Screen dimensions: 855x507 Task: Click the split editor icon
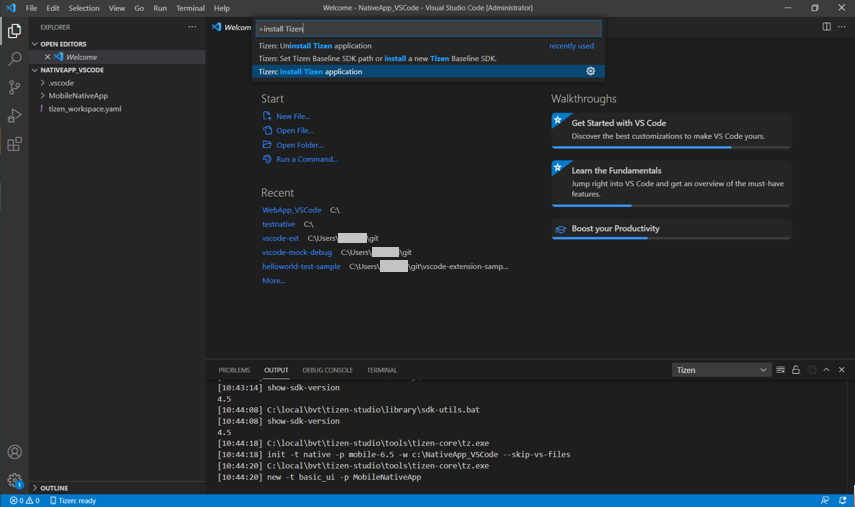pos(826,27)
